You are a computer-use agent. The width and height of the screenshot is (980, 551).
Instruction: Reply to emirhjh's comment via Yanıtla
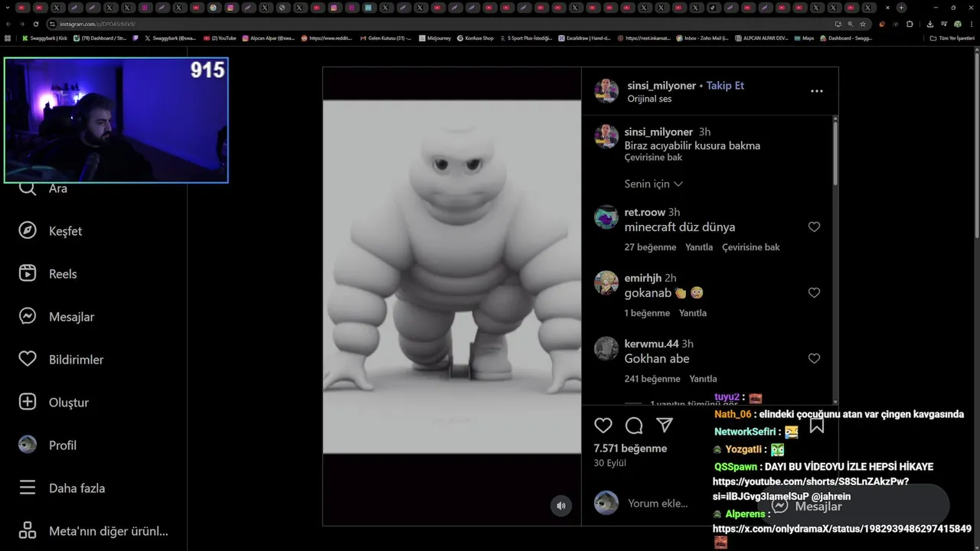693,313
